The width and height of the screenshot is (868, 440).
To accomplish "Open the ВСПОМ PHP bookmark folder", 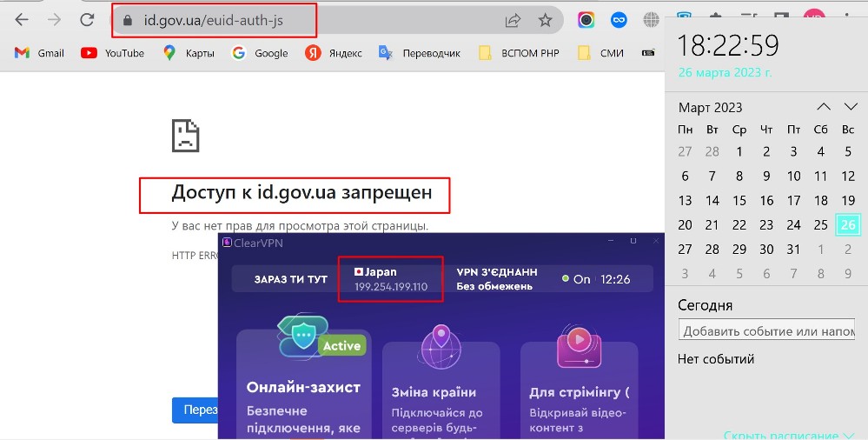I will (x=520, y=53).
